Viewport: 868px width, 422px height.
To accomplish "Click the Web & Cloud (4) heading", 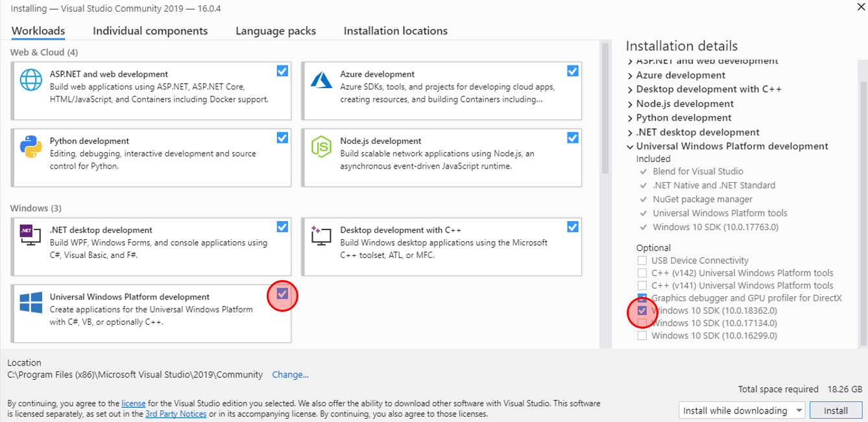I will coord(44,53).
